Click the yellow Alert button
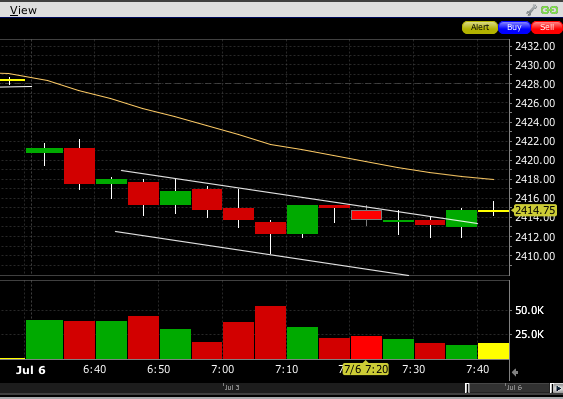This screenshot has height=399, width=563. [480, 27]
